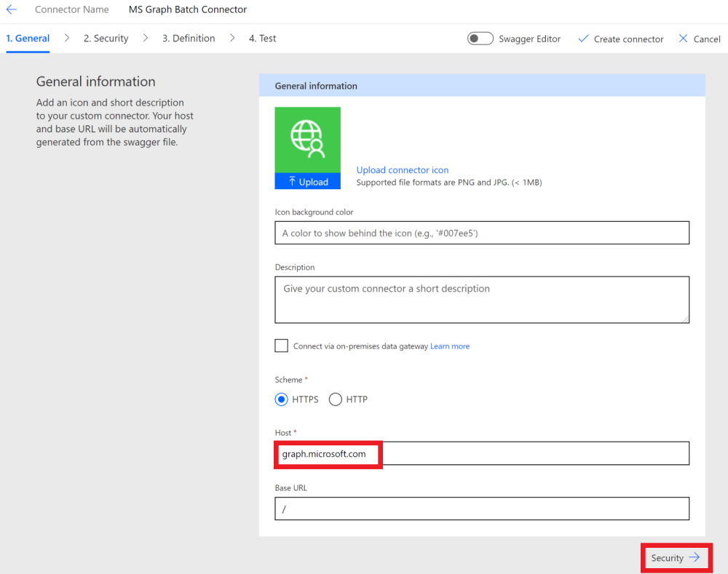Toggle the Swagger Editor switch
The image size is (728, 574).
480,39
